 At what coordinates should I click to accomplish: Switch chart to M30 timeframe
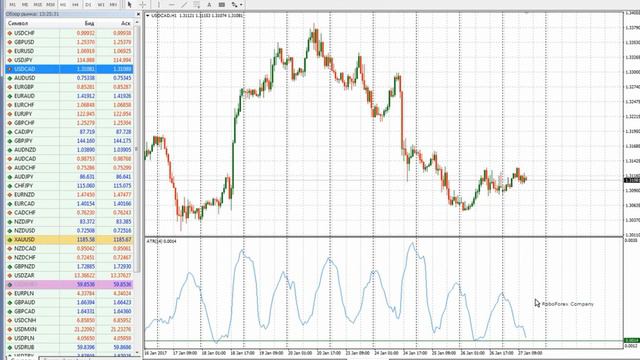click(50, 4)
